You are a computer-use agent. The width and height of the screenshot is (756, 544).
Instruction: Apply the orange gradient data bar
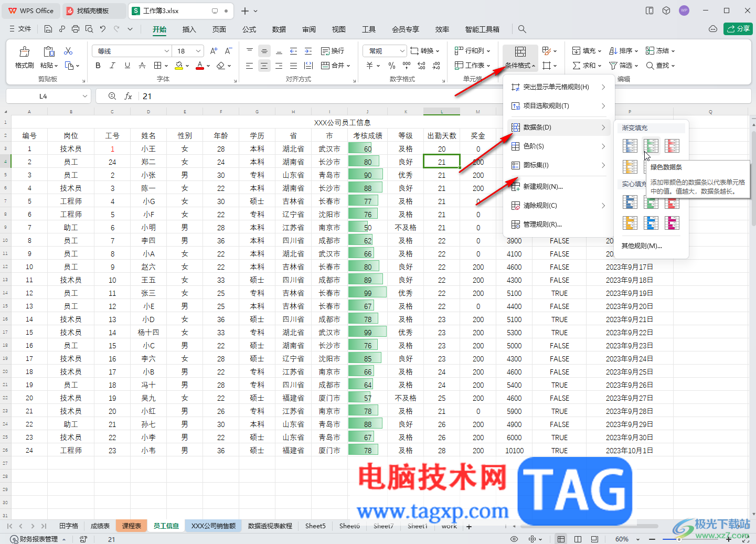[x=630, y=166]
